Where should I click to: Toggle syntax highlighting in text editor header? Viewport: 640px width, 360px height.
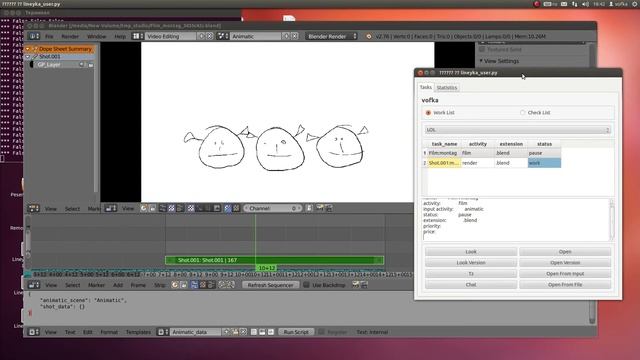[271, 332]
